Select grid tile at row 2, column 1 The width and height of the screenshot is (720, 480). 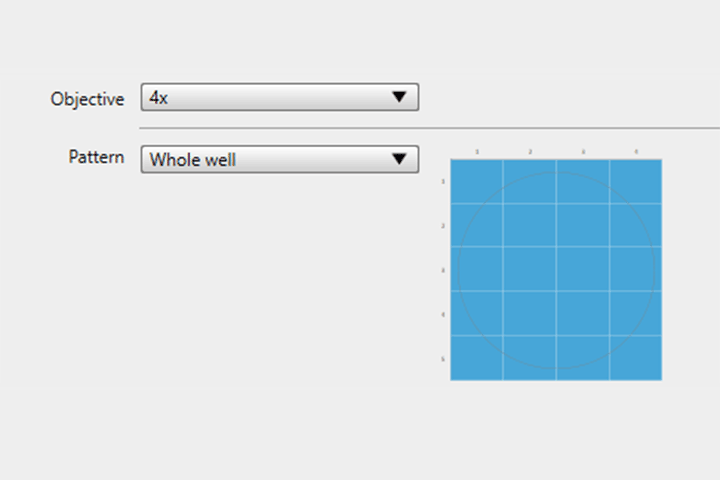[476, 225]
